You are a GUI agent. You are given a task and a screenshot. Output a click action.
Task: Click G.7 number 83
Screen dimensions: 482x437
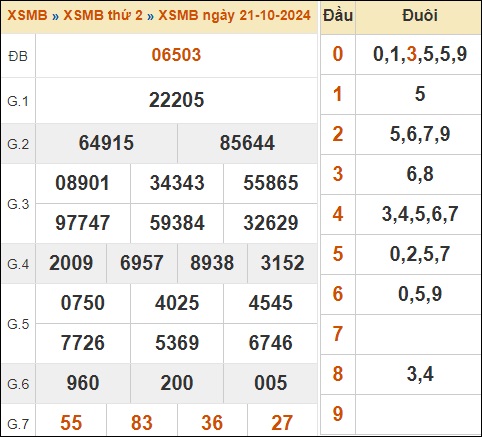[x=142, y=423]
